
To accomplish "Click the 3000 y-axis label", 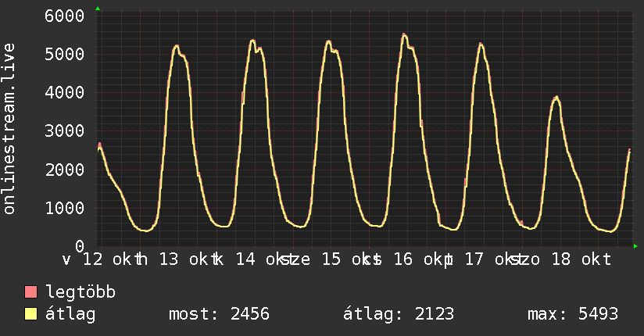I will pyautogui.click(x=65, y=131).
